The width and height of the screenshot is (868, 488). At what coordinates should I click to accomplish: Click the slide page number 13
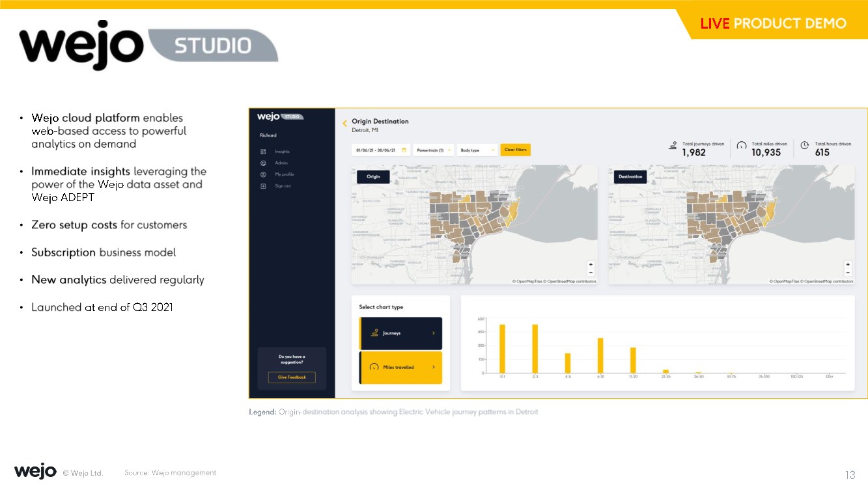(x=850, y=475)
